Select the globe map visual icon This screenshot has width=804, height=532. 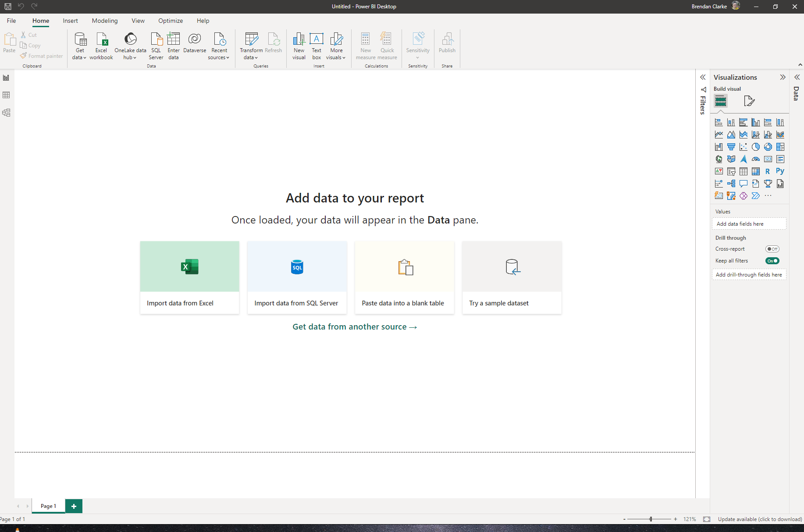[719, 159]
